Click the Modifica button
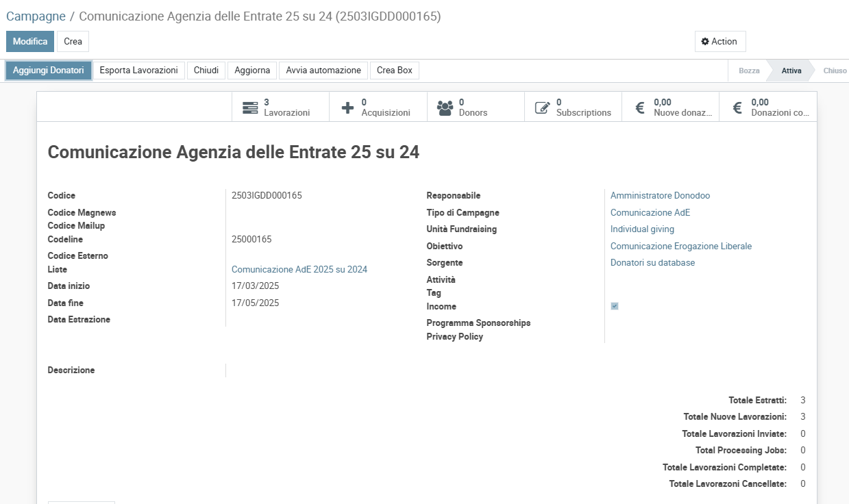849x504 pixels. 30,42
